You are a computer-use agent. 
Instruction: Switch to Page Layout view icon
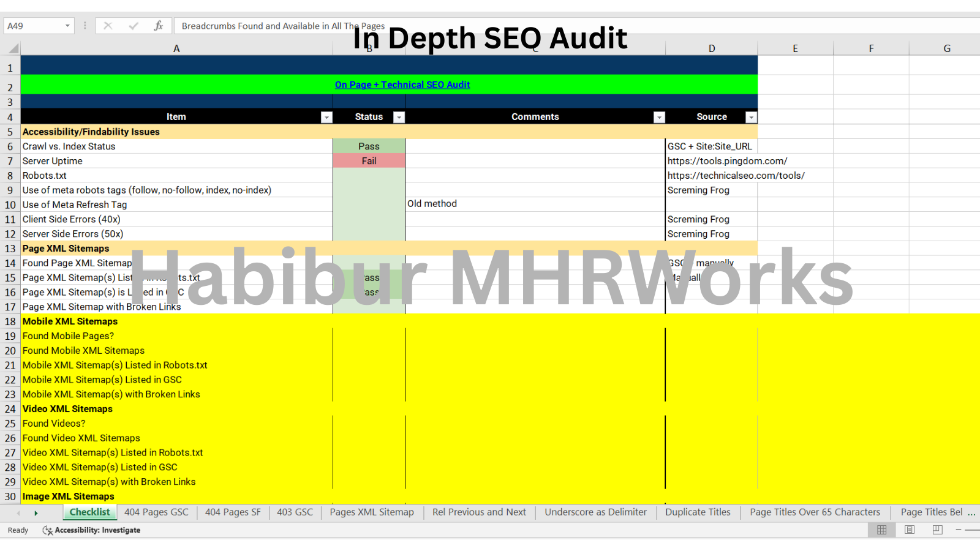coord(910,530)
